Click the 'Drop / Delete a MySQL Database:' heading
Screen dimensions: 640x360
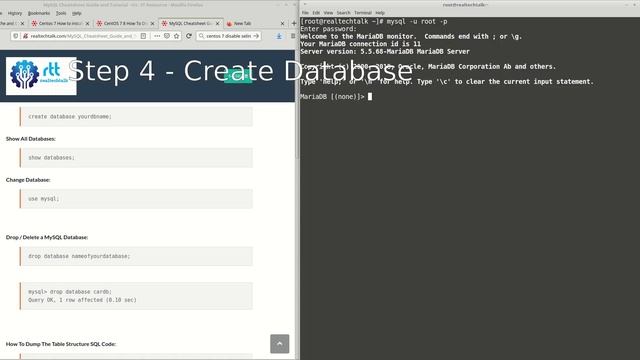pos(47,237)
